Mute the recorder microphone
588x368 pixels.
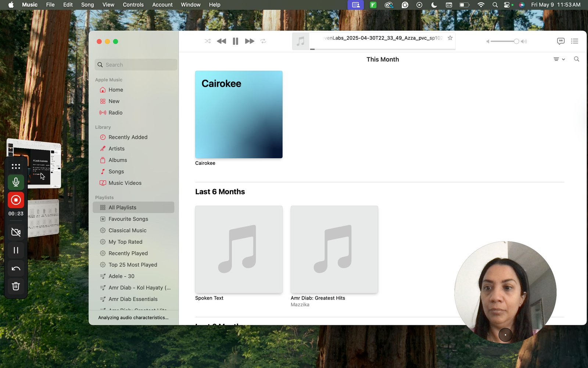(16, 182)
